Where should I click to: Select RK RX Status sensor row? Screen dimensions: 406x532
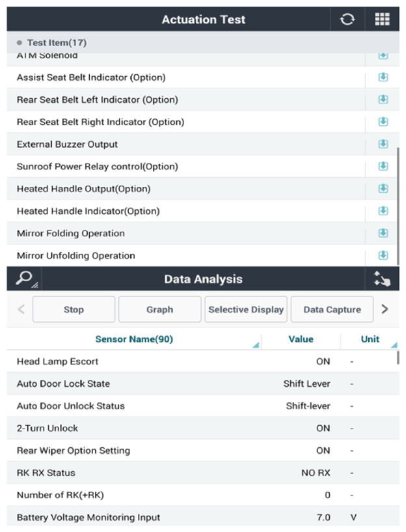coord(202,473)
